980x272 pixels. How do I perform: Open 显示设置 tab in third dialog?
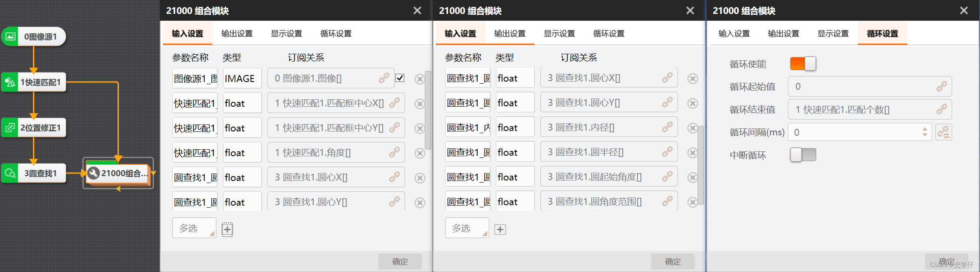coord(833,33)
